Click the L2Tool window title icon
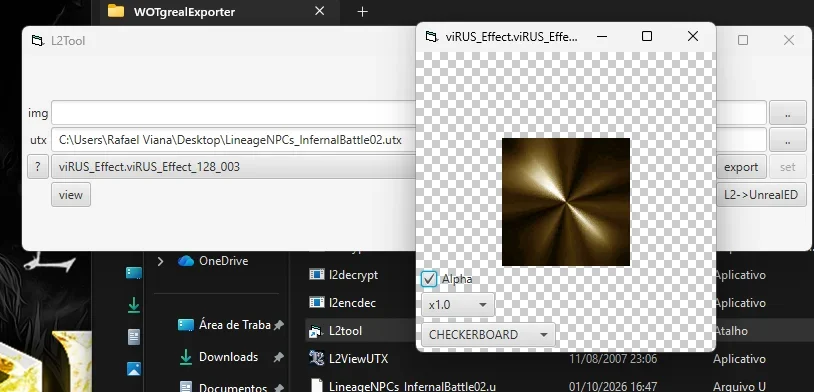Image resolution: width=814 pixels, height=392 pixels. tap(37, 40)
